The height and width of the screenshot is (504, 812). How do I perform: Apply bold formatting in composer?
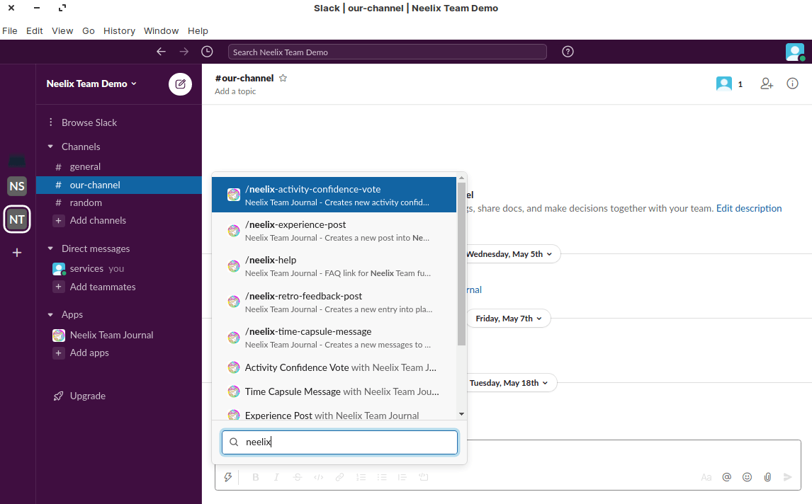tap(255, 477)
